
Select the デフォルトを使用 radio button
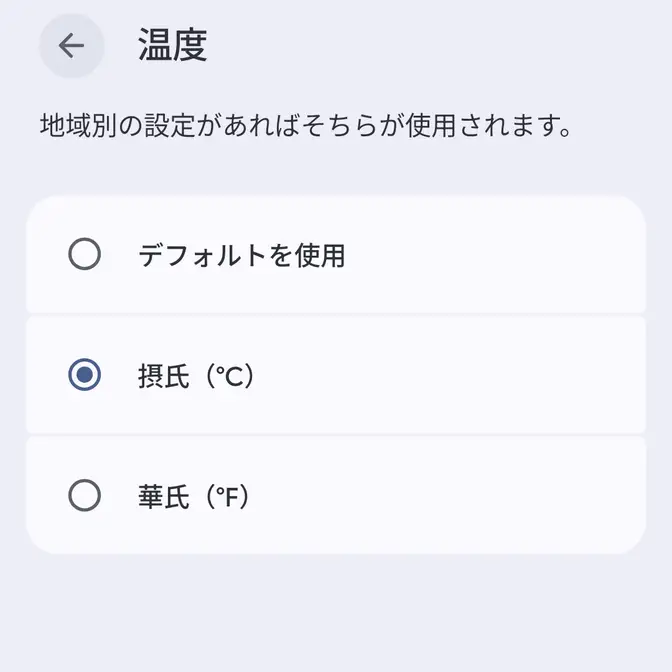coord(84,255)
